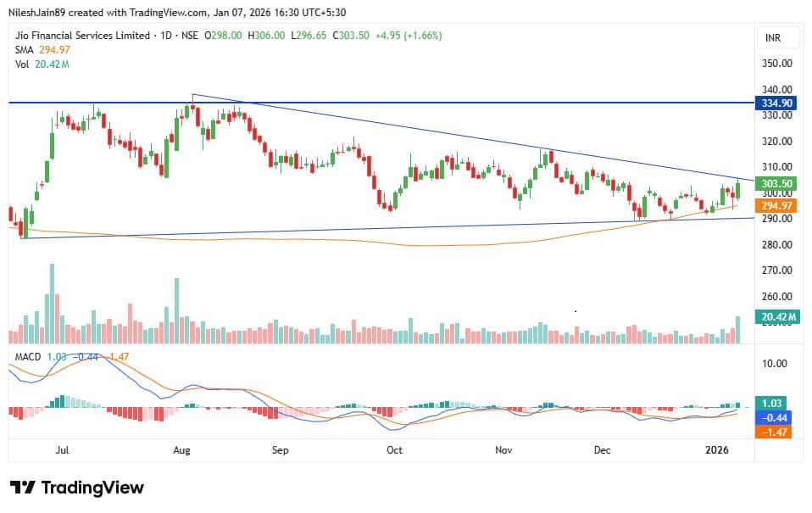Click the 280.00 price axis label
The height and width of the screenshot is (513, 812).
tap(776, 244)
